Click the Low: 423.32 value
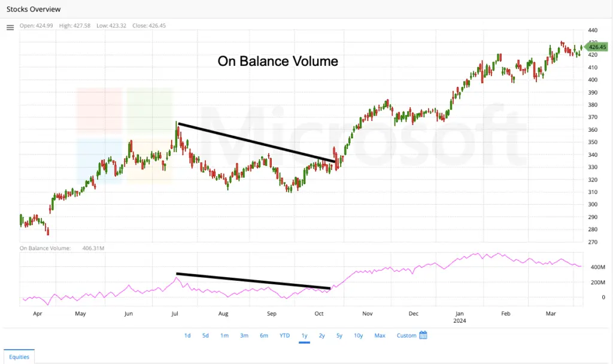This screenshot has width=613, height=364. 111,25
